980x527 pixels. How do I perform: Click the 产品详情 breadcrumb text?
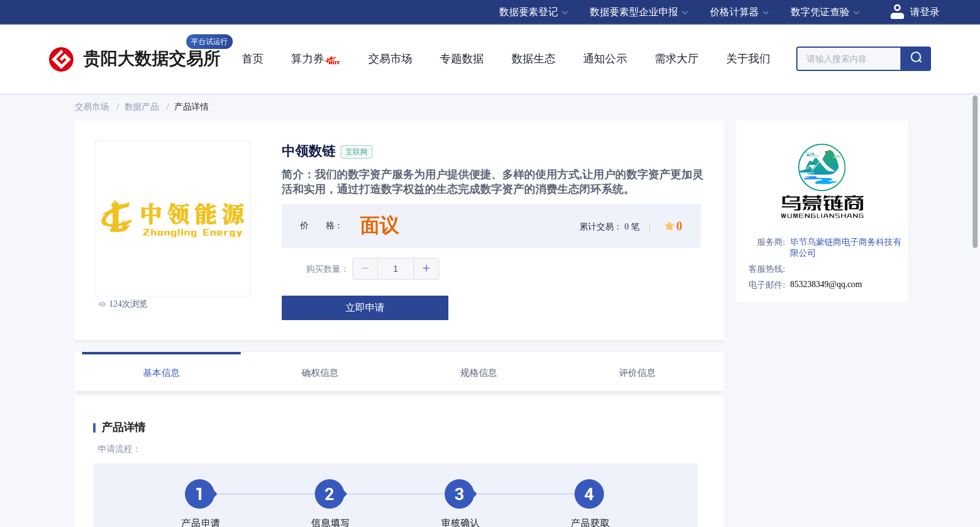[x=191, y=107]
